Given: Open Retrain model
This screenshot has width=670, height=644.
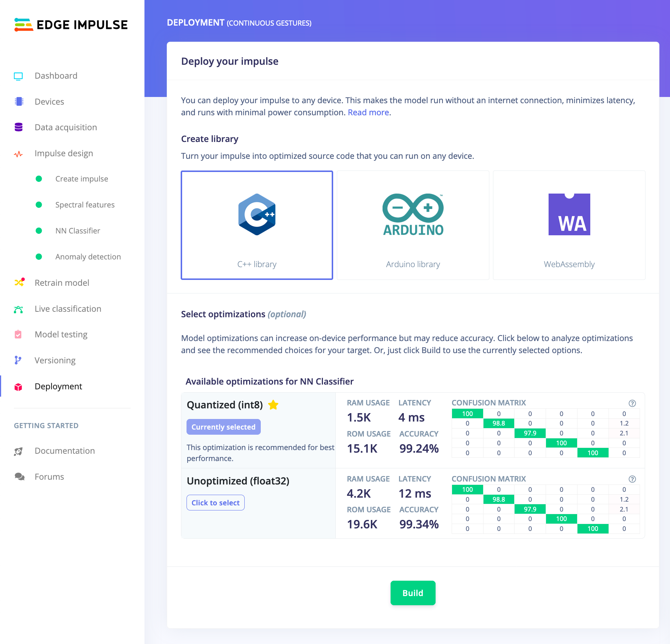Looking at the screenshot, I should click(x=62, y=283).
